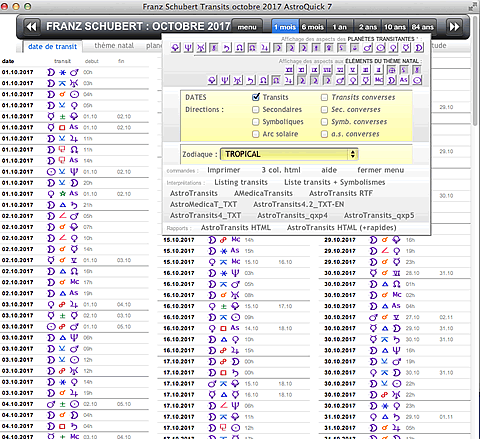Screen dimensions: 480x439
Task: Toggle the house XII cusp icon
Action: [289, 70]
